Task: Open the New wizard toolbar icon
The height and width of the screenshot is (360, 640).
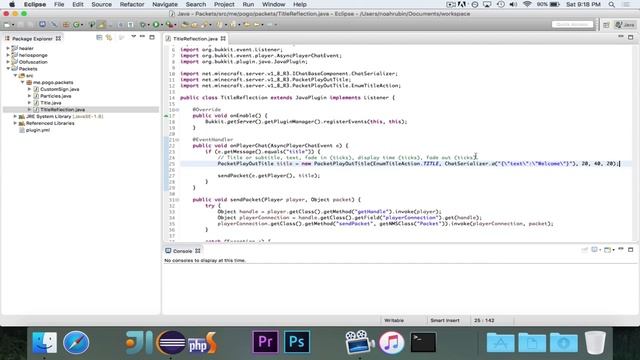Action: [x=7, y=24]
